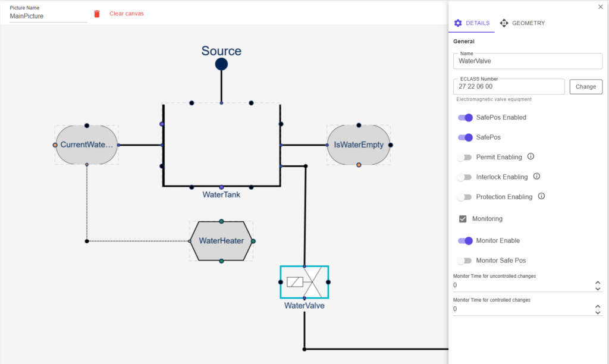The width and height of the screenshot is (609, 364).
Task: Select the WaterValve symbol on canvas
Action: tap(304, 282)
